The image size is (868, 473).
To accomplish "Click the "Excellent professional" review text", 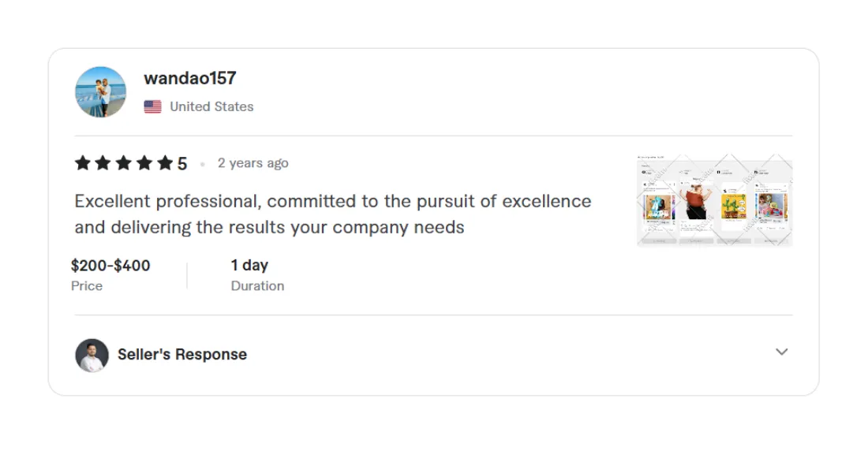I will [x=332, y=214].
